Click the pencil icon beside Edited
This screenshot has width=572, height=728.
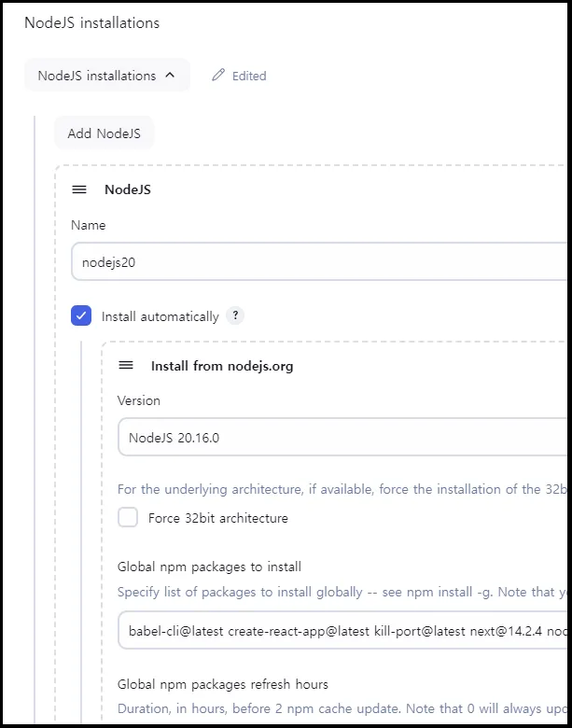tap(218, 76)
